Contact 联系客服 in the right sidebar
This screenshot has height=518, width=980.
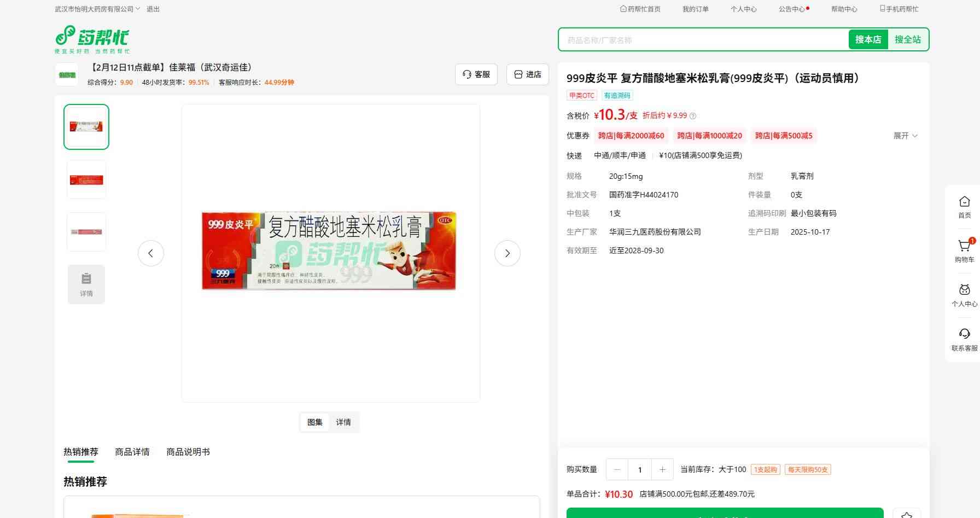tap(964, 339)
